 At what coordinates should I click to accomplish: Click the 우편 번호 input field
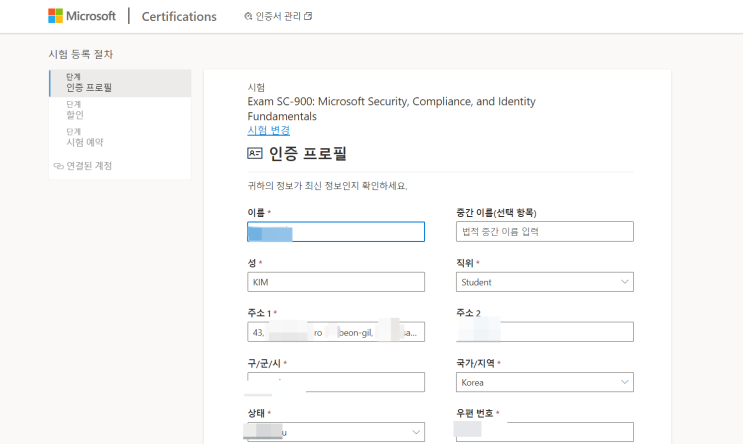point(544,432)
